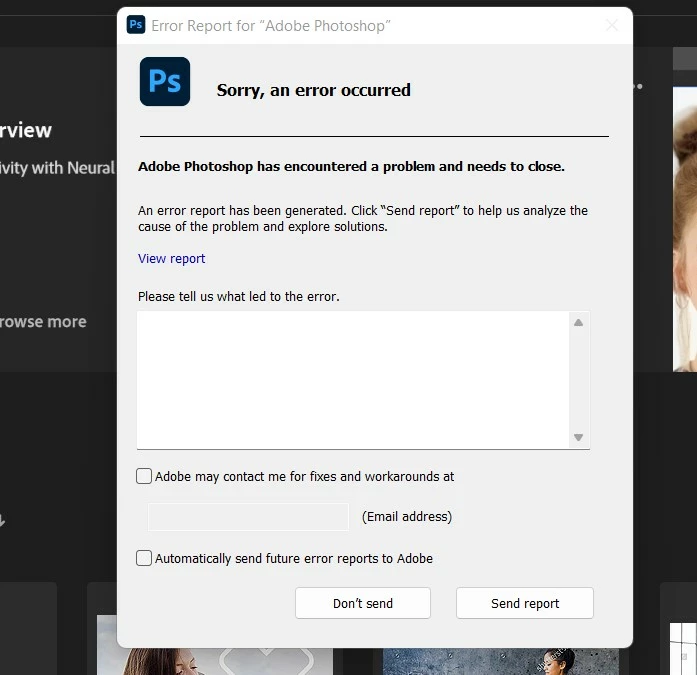Image resolution: width=697 pixels, height=675 pixels.
Task: Click the text box scroll-up arrow
Action: point(578,323)
